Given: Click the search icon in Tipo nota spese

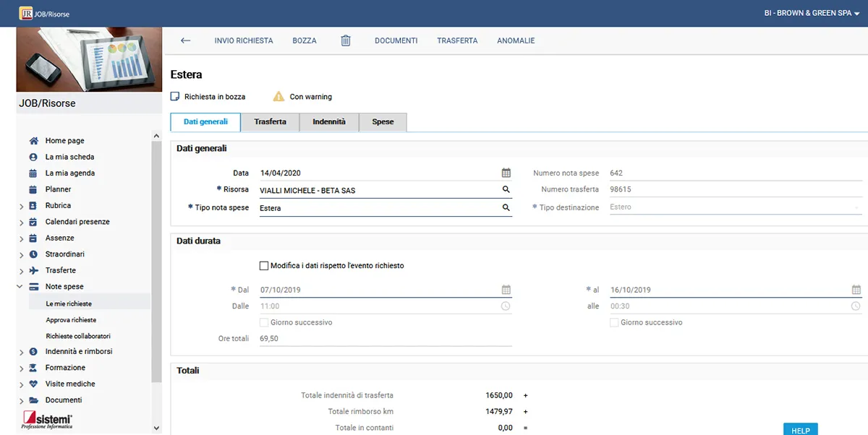Looking at the screenshot, I should tap(506, 207).
